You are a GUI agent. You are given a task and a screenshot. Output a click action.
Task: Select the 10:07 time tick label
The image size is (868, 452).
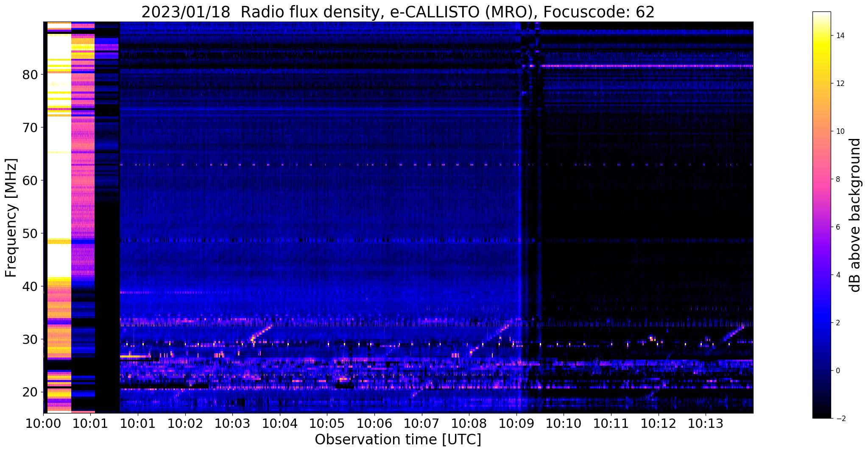[x=421, y=424]
